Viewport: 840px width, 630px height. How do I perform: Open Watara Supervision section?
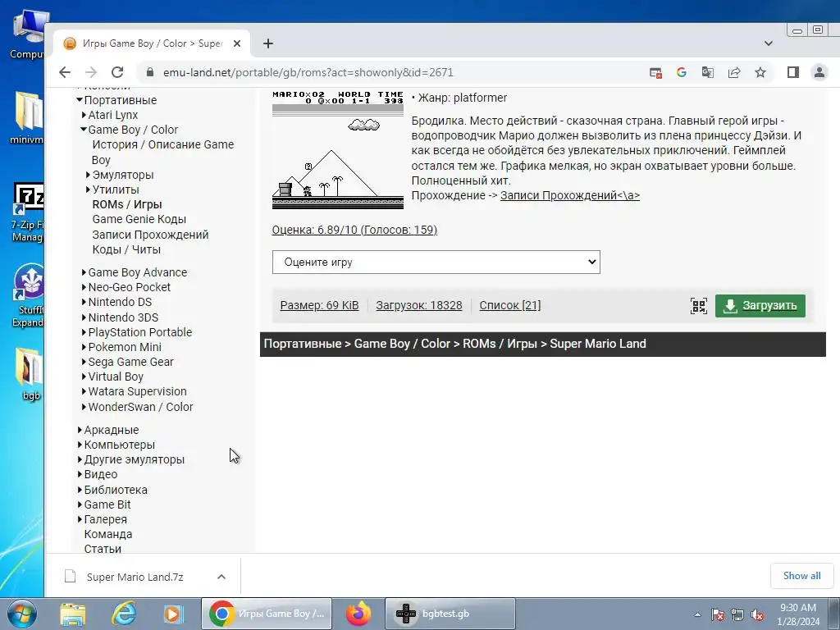(x=138, y=391)
